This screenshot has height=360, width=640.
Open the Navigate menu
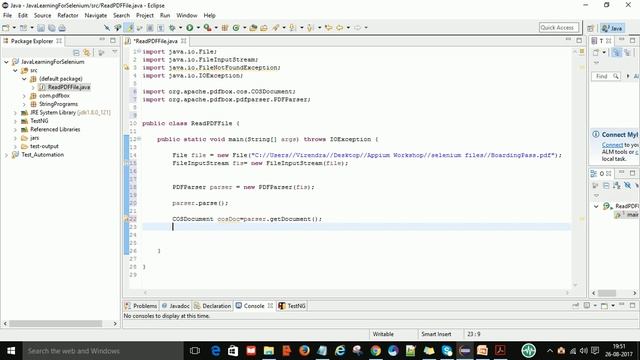click(x=96, y=16)
